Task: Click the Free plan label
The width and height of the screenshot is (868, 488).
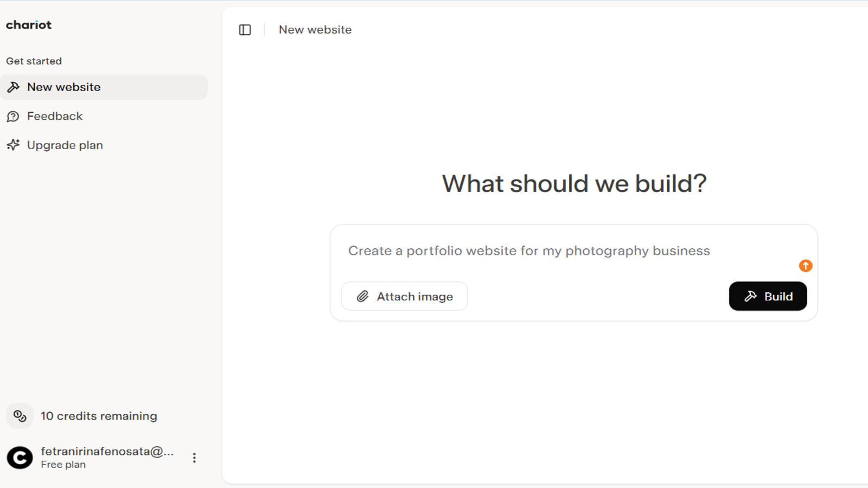Action: pyautogui.click(x=63, y=465)
